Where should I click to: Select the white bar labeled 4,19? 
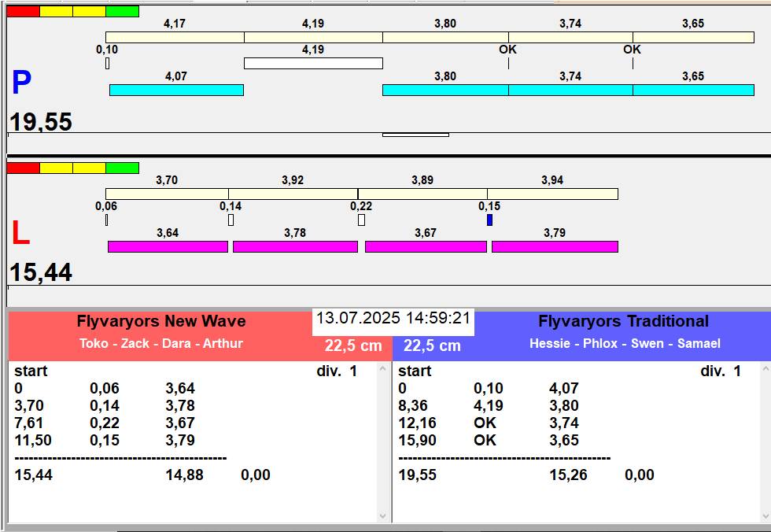pyautogui.click(x=314, y=64)
